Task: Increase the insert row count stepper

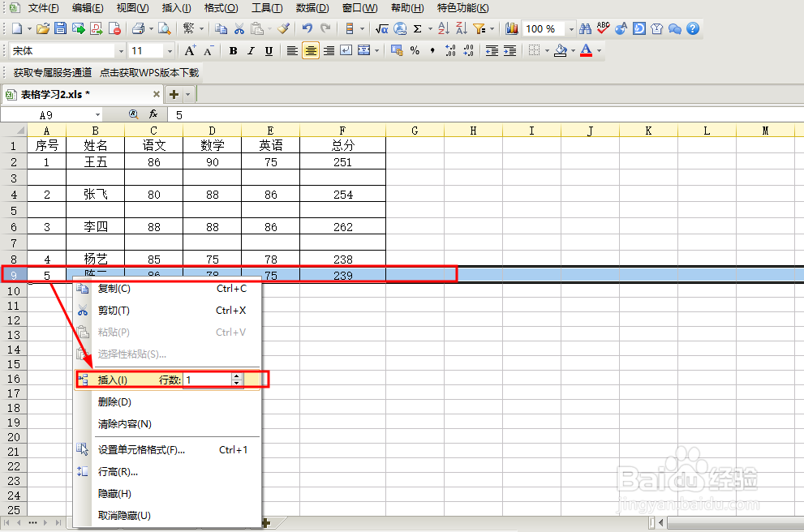Action: [x=236, y=376]
